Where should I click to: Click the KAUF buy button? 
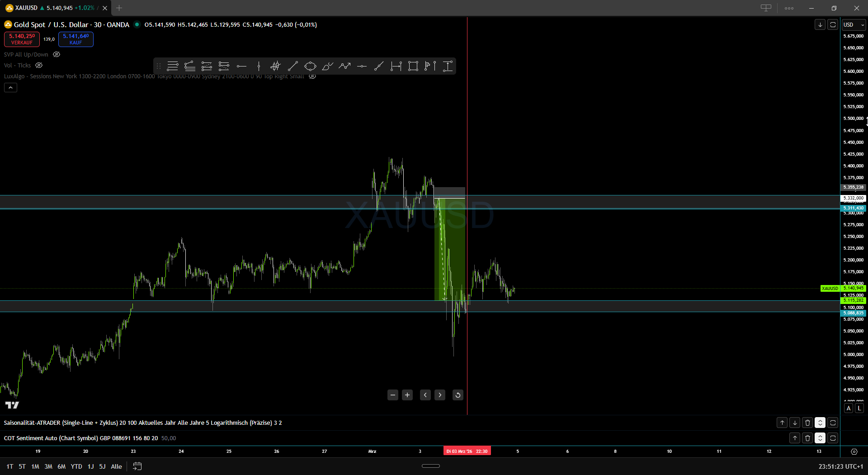click(75, 39)
